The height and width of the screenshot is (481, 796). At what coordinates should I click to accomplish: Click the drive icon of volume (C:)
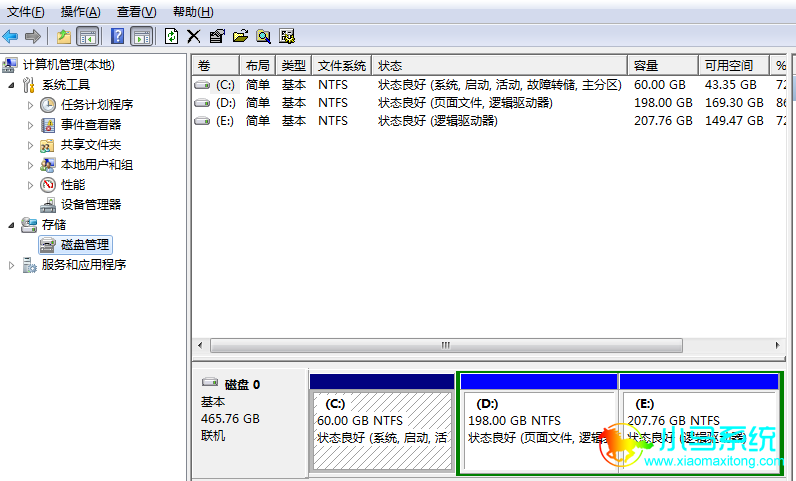[202, 85]
